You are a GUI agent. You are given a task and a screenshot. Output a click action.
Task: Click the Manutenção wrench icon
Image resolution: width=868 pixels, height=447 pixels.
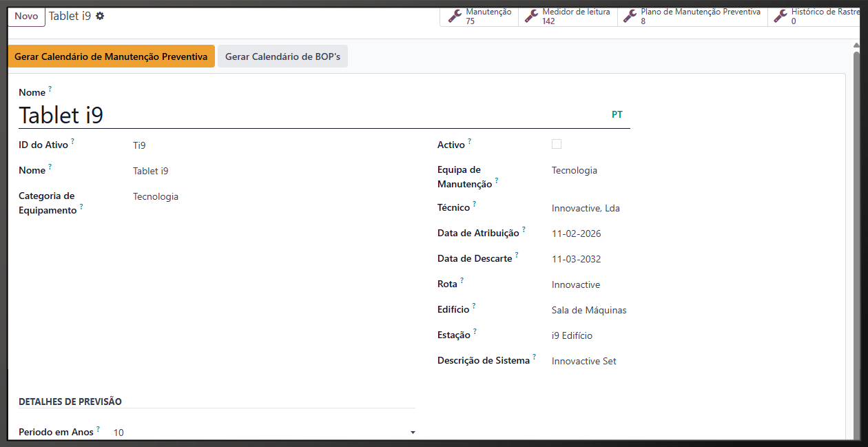click(455, 17)
